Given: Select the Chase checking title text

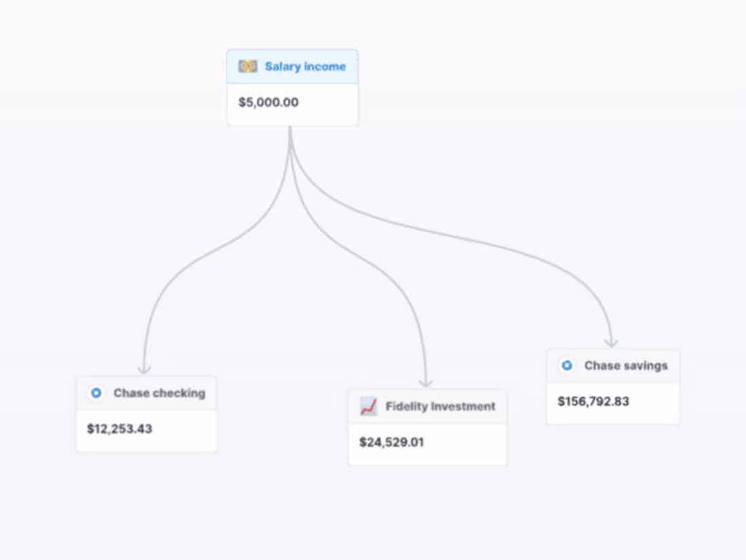Looking at the screenshot, I should 159,393.
